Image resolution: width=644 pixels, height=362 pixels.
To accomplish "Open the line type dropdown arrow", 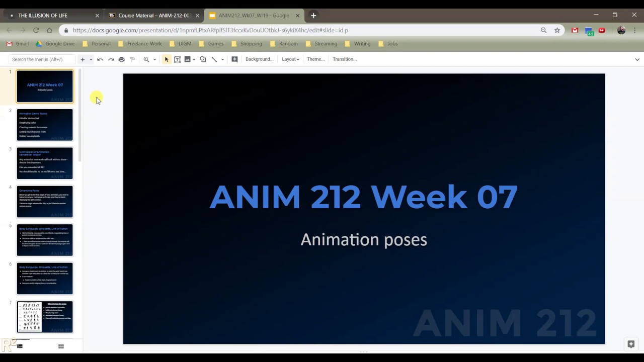I will pos(222,59).
